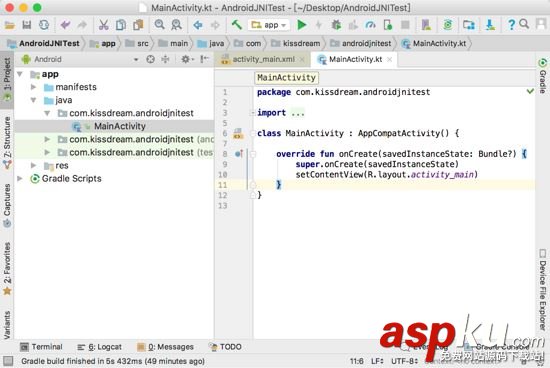Click the Cut scissors icon
Screen dimensions: 550x368
coord(103,25)
